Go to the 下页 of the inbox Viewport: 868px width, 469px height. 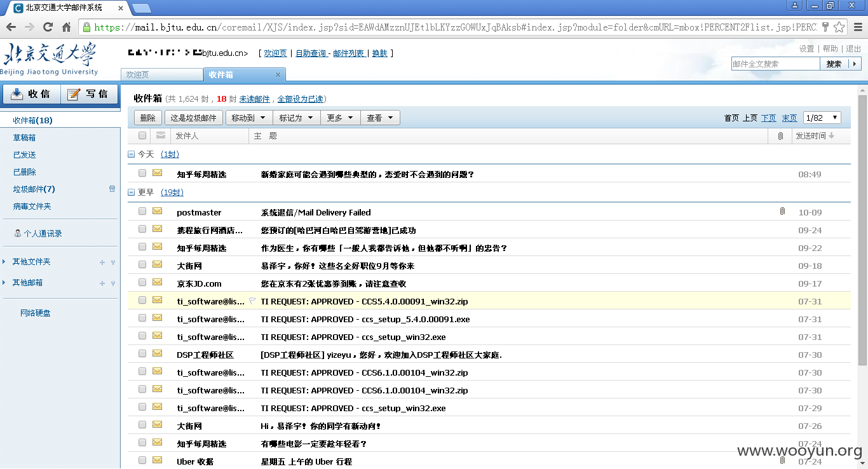pos(769,118)
